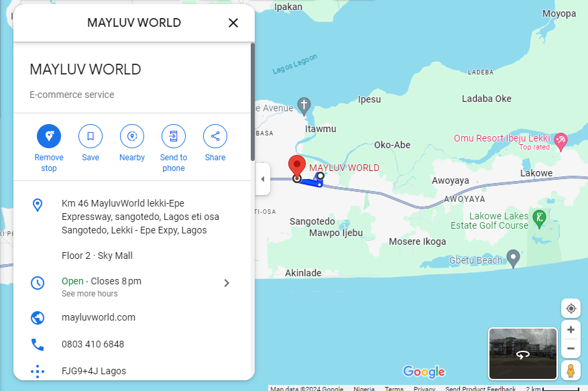The height and width of the screenshot is (391, 588).
Task: Click the Remove stop icon
Action: click(x=49, y=136)
